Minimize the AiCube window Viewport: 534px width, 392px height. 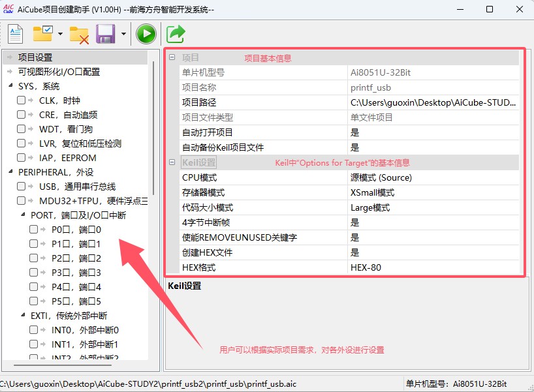460,9
